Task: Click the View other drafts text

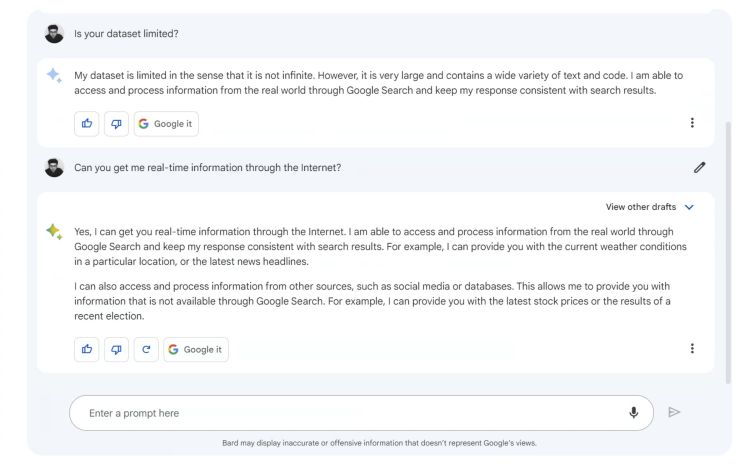Action: point(640,207)
